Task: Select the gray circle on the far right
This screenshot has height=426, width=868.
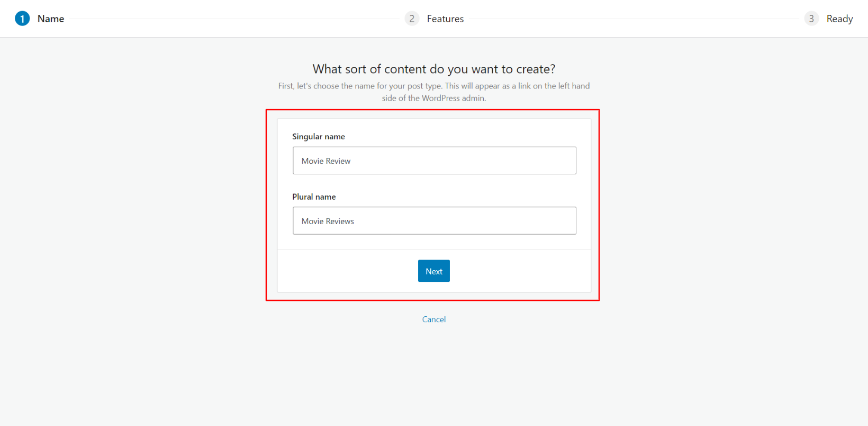Action: 811,19
